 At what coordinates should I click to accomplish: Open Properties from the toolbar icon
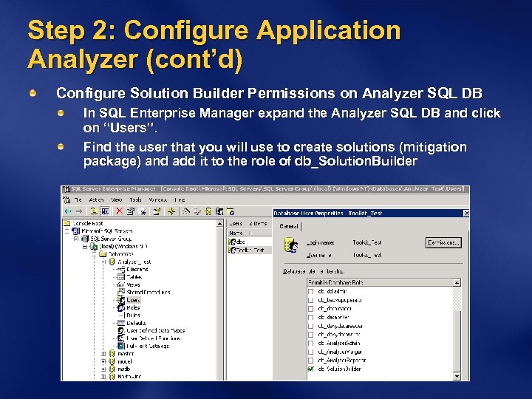point(130,211)
